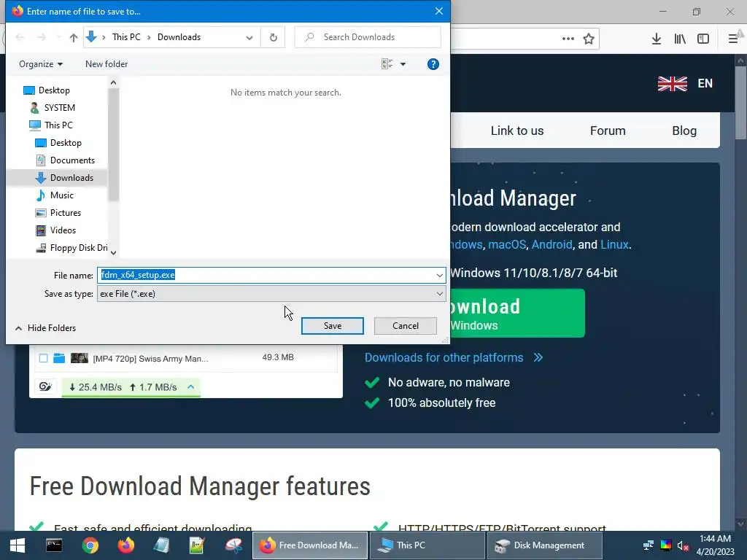This screenshot has height=560, width=747.
Task: Open Firefox library icon
Action: [x=680, y=39]
